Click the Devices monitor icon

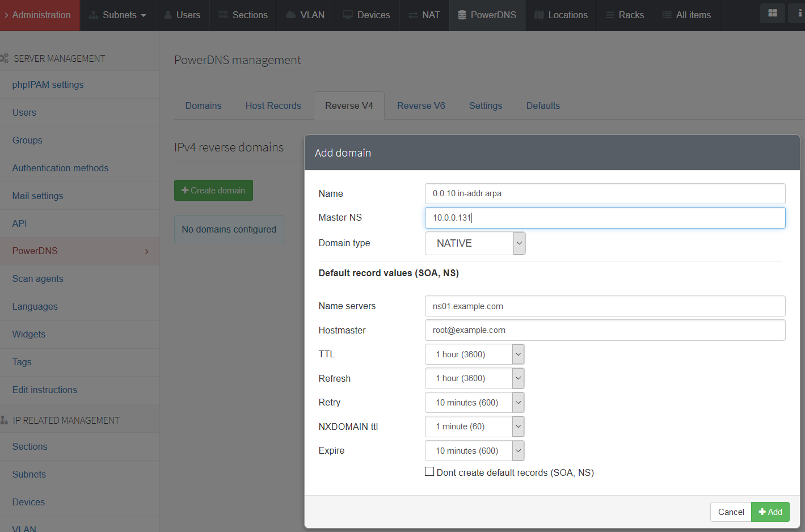click(x=348, y=15)
